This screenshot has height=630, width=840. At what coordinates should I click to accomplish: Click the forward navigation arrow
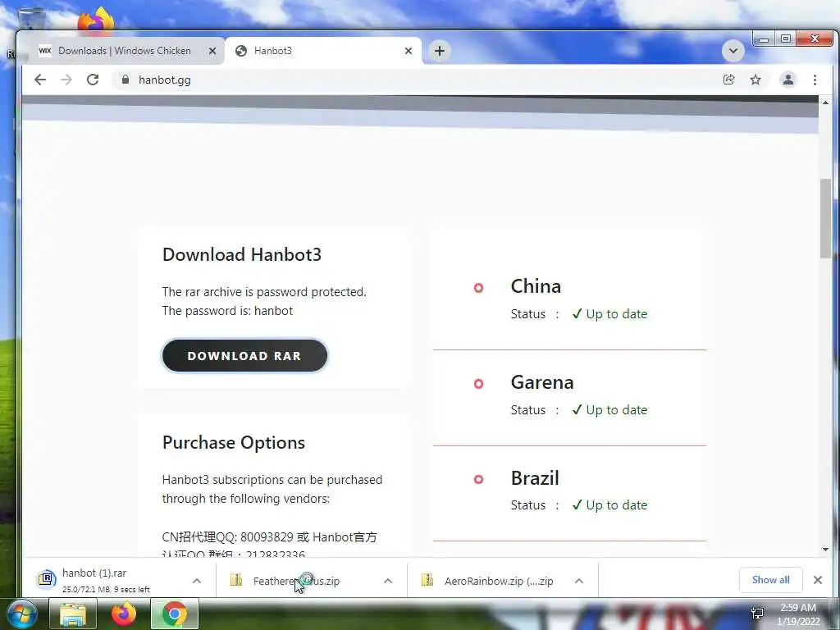(66, 80)
